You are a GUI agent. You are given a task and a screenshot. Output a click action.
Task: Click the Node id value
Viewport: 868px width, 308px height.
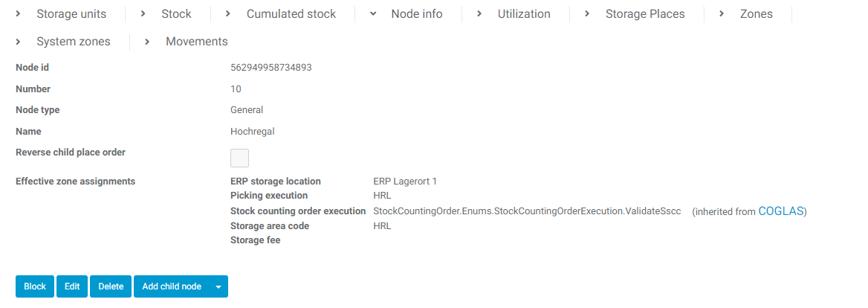[271, 68]
